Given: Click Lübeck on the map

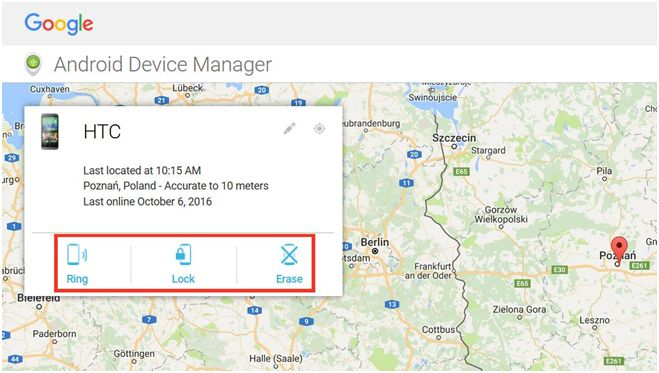Looking at the screenshot, I should pos(188,88).
